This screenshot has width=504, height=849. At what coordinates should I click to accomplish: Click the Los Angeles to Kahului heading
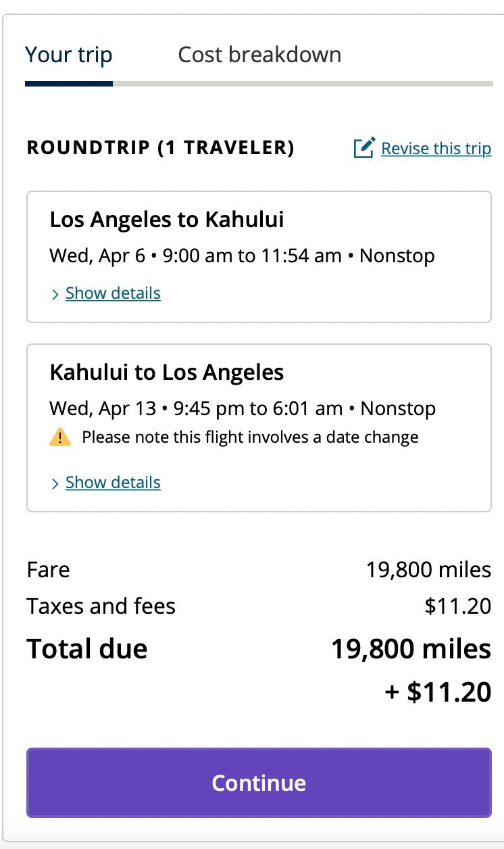tap(167, 220)
